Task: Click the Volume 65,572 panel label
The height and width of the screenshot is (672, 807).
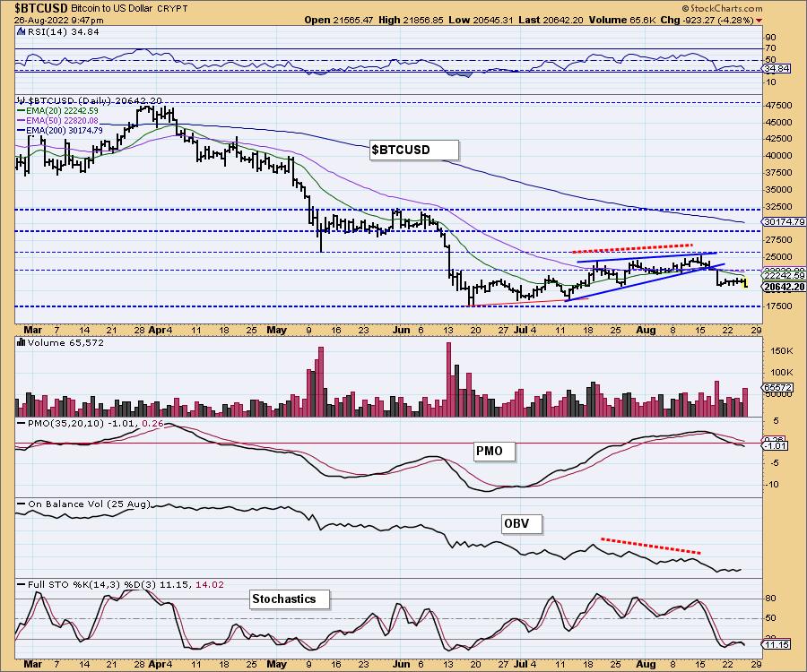Action: 65,342
